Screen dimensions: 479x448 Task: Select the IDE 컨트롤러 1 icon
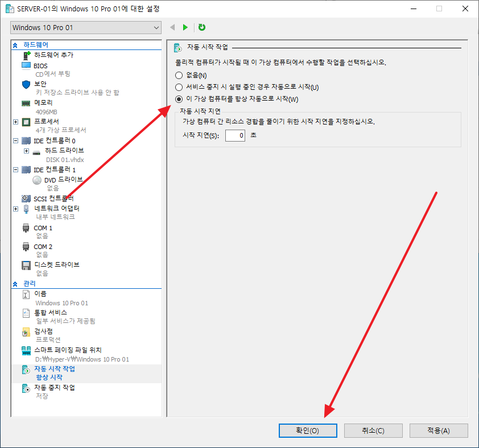(26, 170)
